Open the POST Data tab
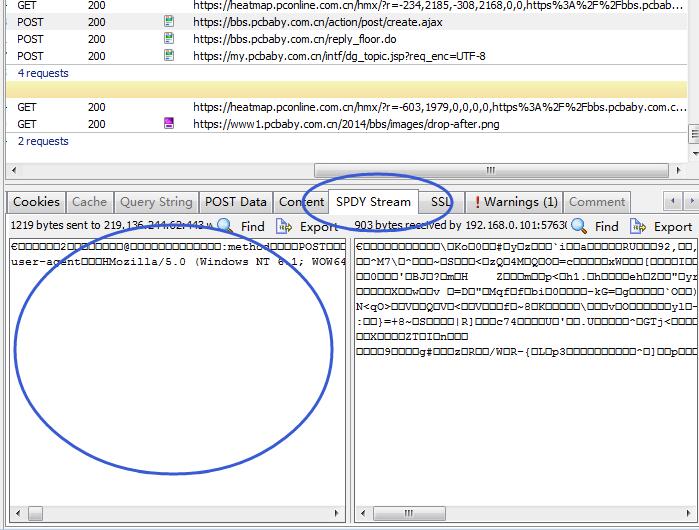Viewport: 699px width, 530px height. [x=235, y=202]
